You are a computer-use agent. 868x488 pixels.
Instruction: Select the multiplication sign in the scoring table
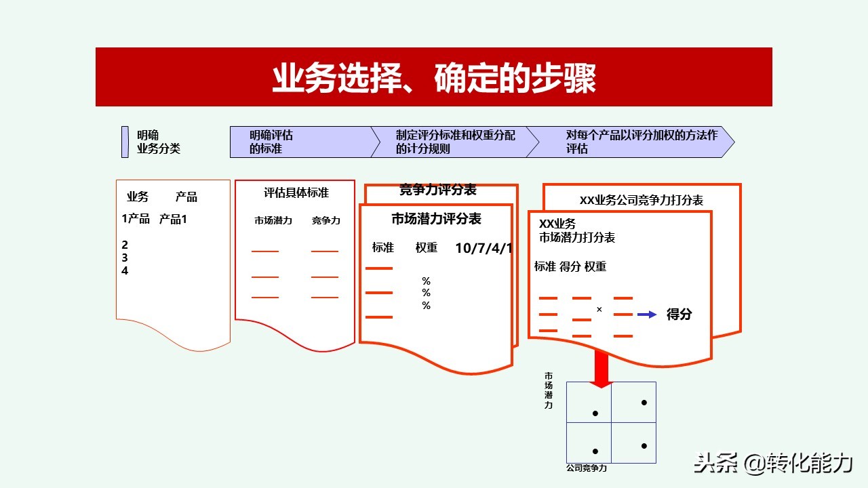599,310
